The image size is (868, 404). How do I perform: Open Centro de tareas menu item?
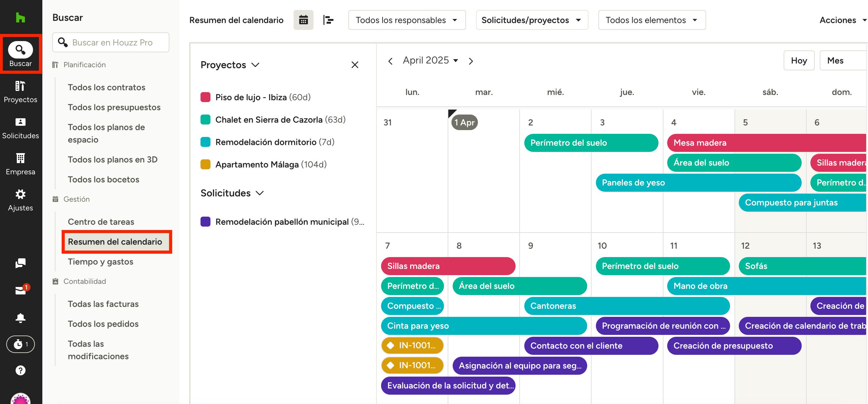101,222
